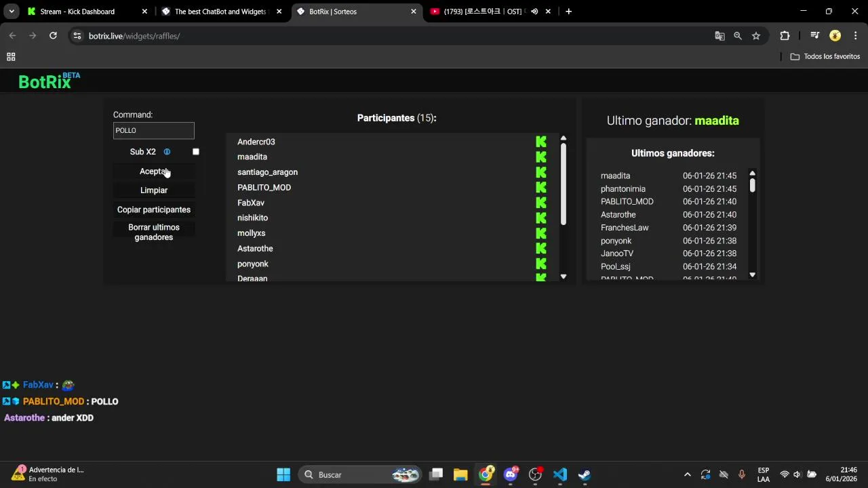Viewport: 868px width, 488px height.
Task: Click Copiar participantes button
Action: [154, 209]
